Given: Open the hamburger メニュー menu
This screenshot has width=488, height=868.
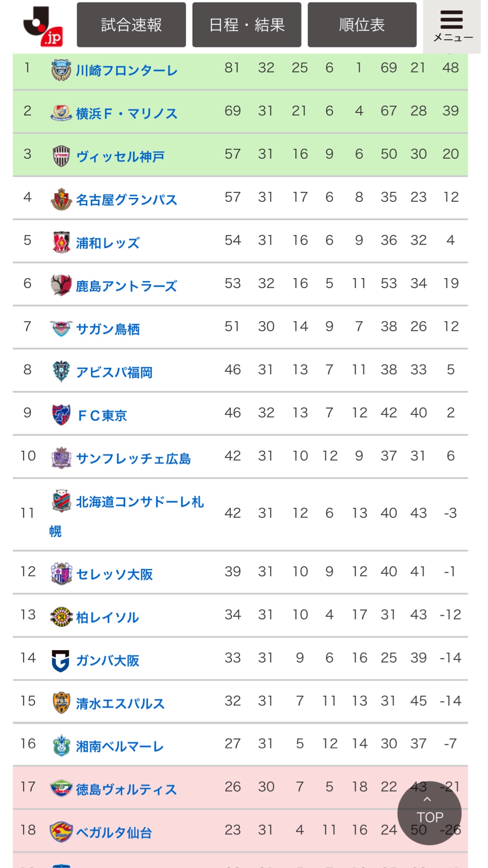Looking at the screenshot, I should 452,26.
